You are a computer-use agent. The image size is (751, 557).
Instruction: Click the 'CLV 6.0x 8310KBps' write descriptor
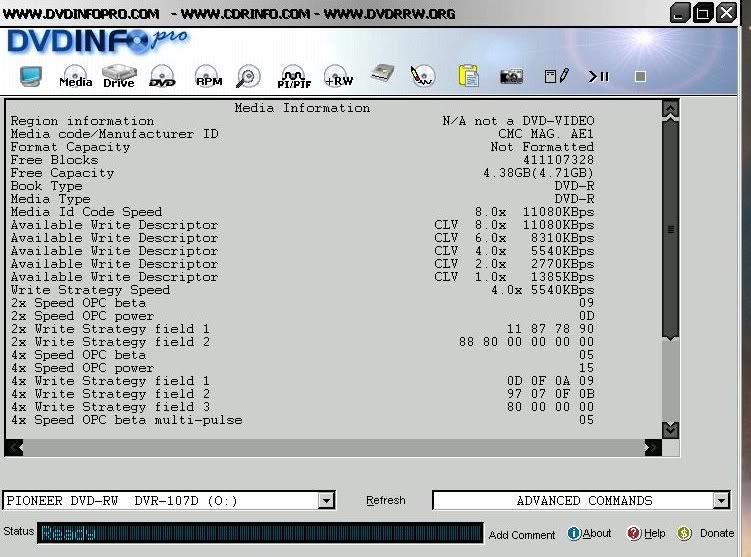[x=514, y=238]
